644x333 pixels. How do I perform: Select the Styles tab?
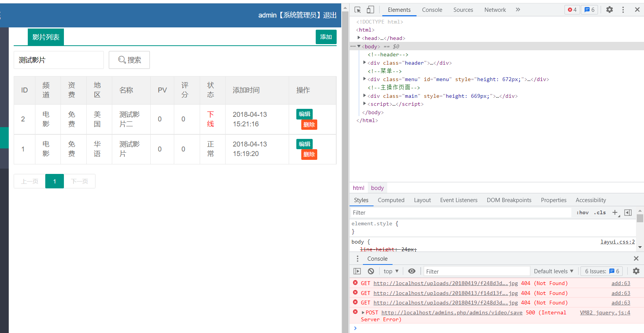click(x=361, y=200)
